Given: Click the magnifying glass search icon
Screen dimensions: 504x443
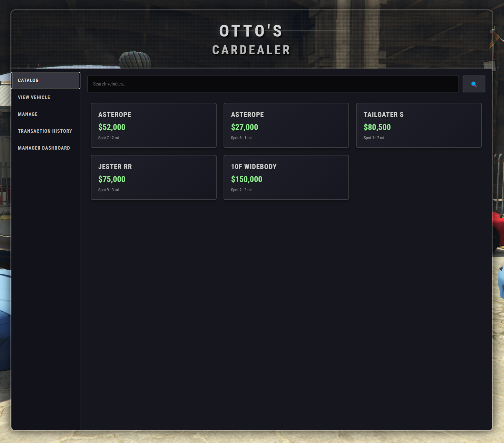Looking at the screenshot, I should tap(474, 84).
